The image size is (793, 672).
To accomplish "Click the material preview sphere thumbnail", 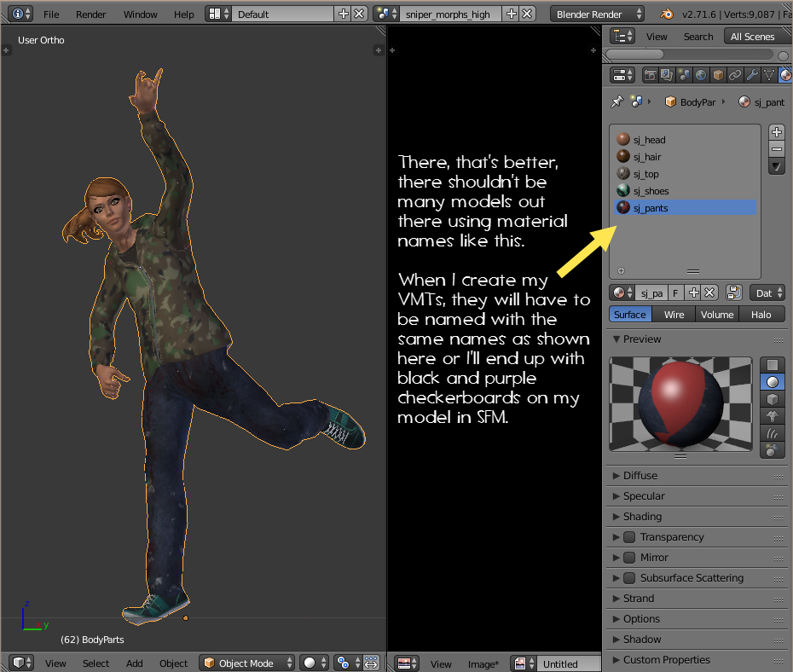I will click(680, 403).
